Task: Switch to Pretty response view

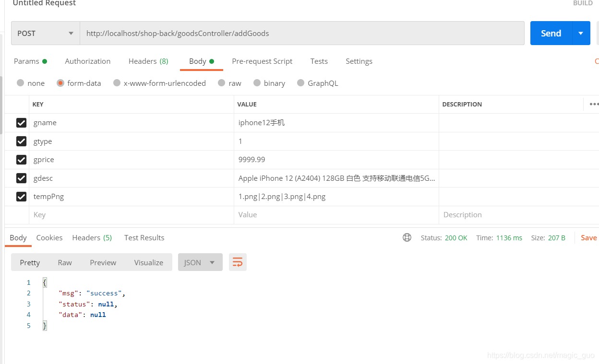Action: tap(30, 262)
